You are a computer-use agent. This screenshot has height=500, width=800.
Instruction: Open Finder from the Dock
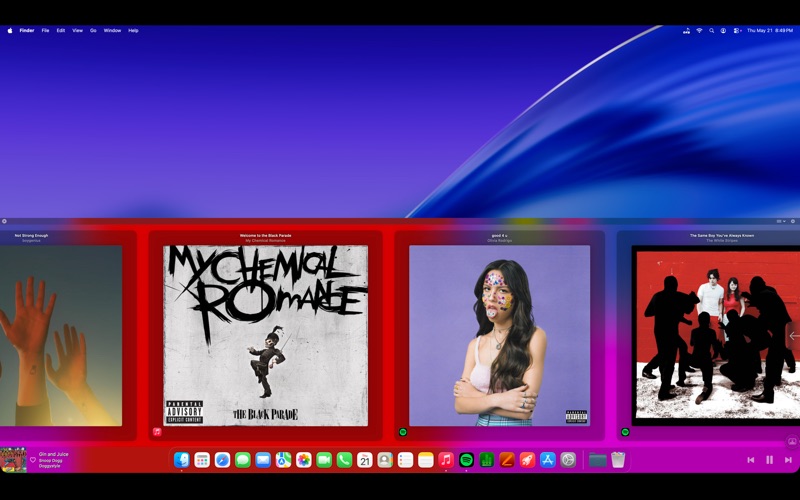tap(182, 460)
